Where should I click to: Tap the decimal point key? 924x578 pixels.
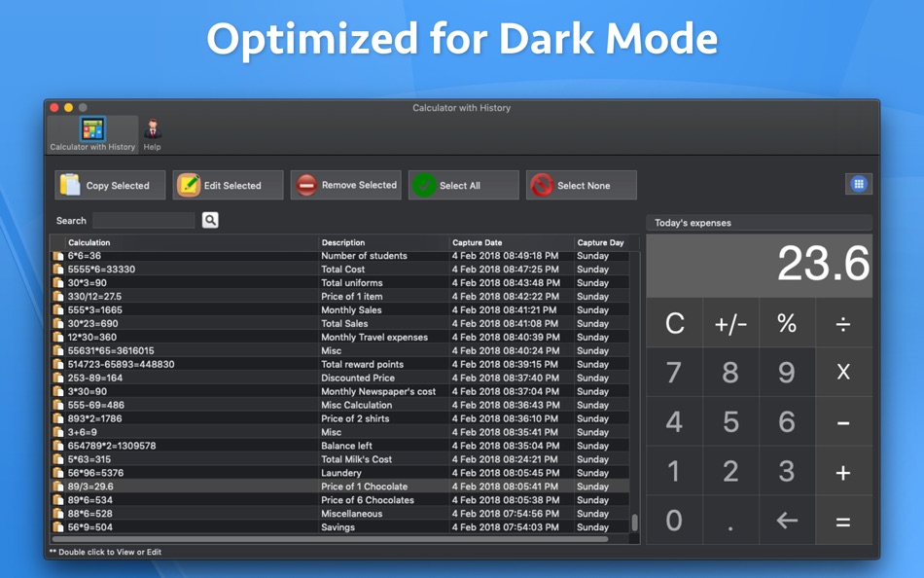click(730, 521)
